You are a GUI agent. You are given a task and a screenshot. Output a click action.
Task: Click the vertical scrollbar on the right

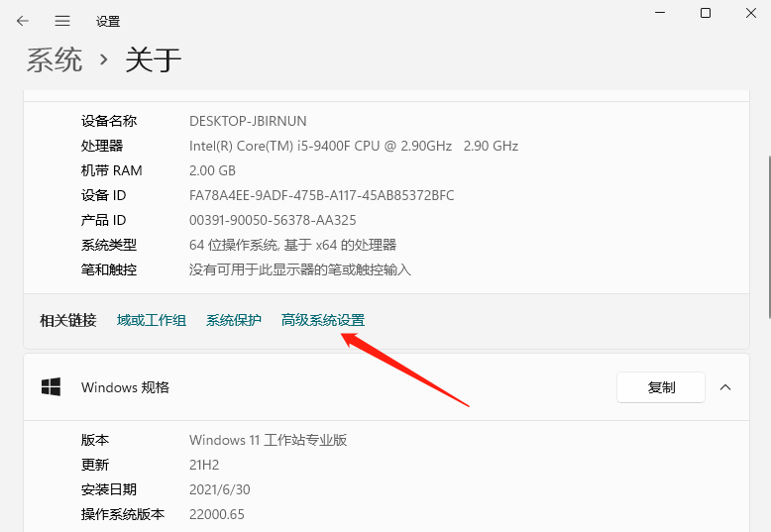click(768, 238)
